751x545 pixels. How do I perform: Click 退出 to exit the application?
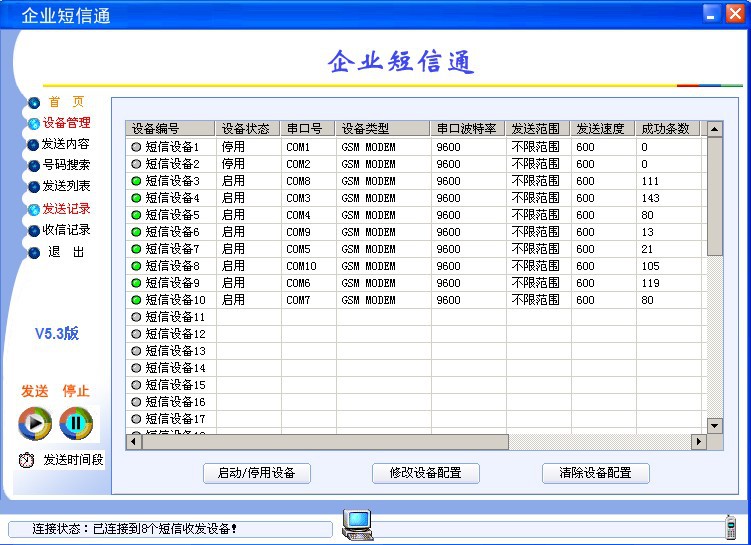point(66,252)
